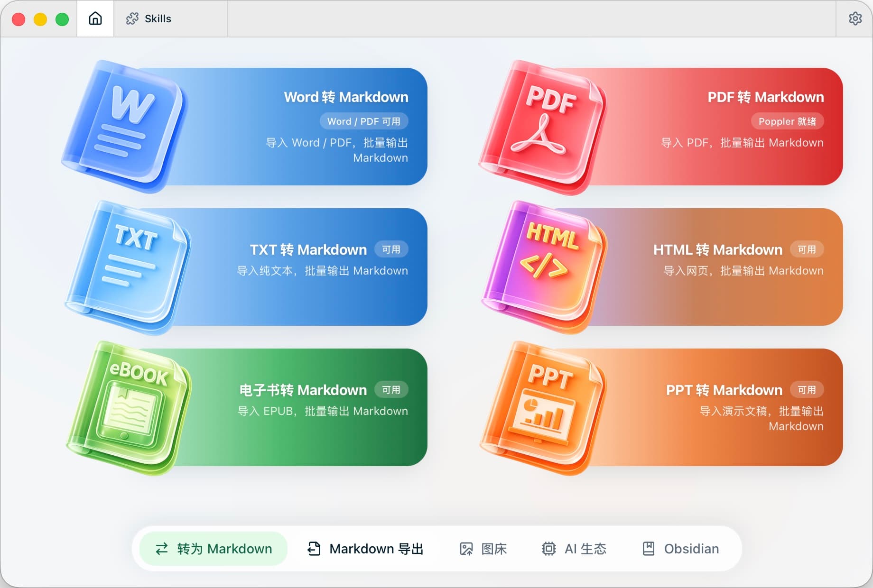Click 可用 badge next to HTML 转 Markdown
Viewport: 873px width, 588px height.
(807, 249)
